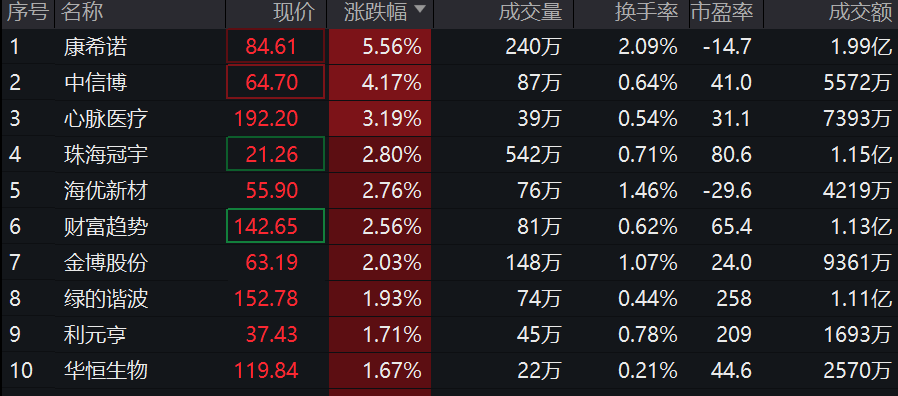The height and width of the screenshot is (396, 898).
Task: Select the 绿的谐波 stock entry
Action: [x=449, y=298]
